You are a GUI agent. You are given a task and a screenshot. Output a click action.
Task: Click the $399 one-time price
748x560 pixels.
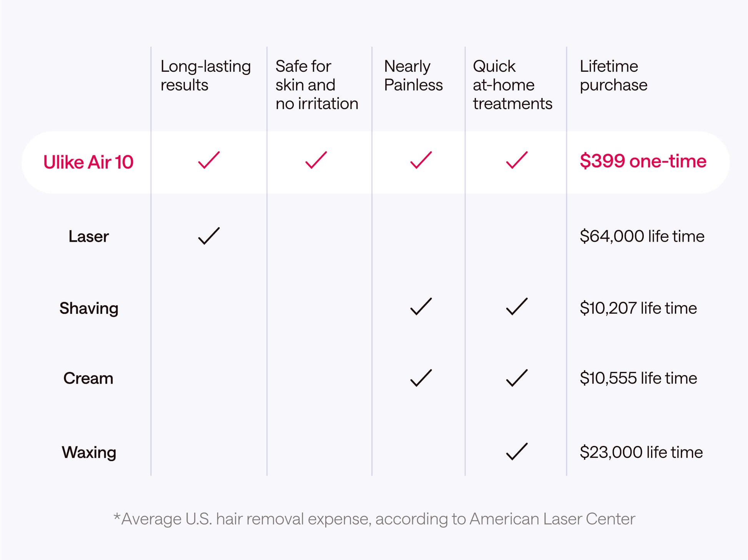point(643,161)
